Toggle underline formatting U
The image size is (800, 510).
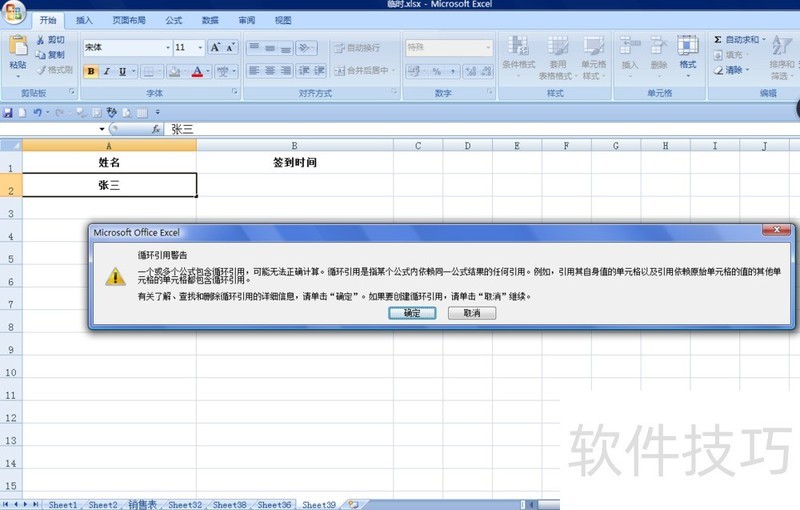tap(122, 71)
